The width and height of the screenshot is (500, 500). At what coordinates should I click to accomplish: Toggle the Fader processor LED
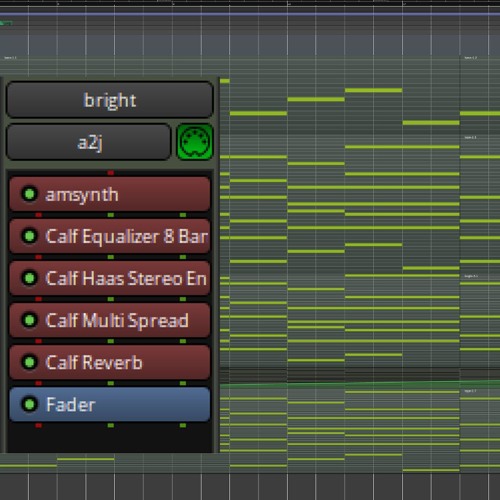(x=29, y=404)
